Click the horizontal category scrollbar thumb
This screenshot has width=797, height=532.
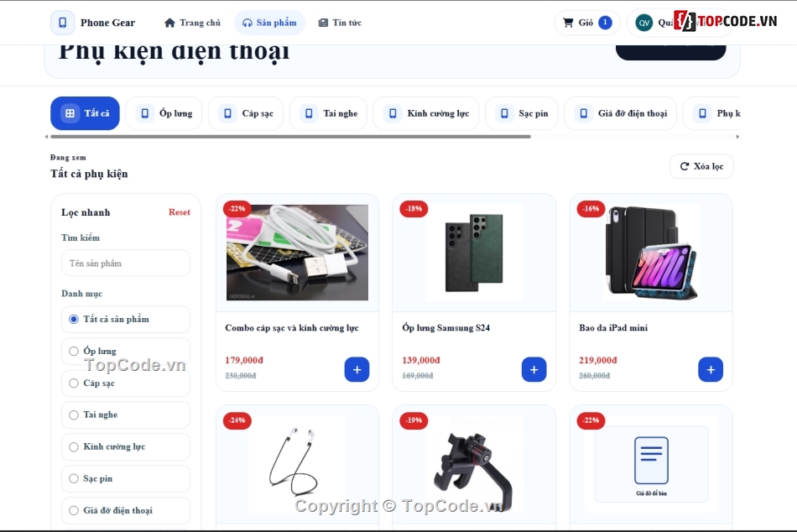[291, 137]
